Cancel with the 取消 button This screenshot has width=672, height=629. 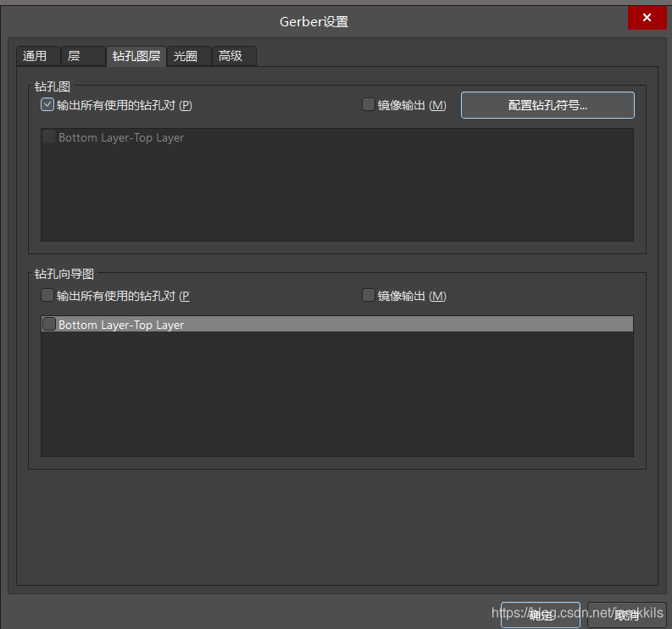coord(626,615)
